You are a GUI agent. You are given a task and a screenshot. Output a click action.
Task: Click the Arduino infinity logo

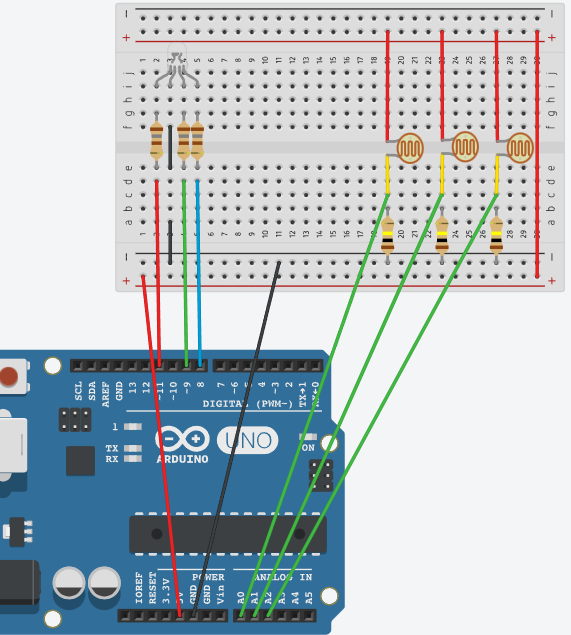[182, 439]
